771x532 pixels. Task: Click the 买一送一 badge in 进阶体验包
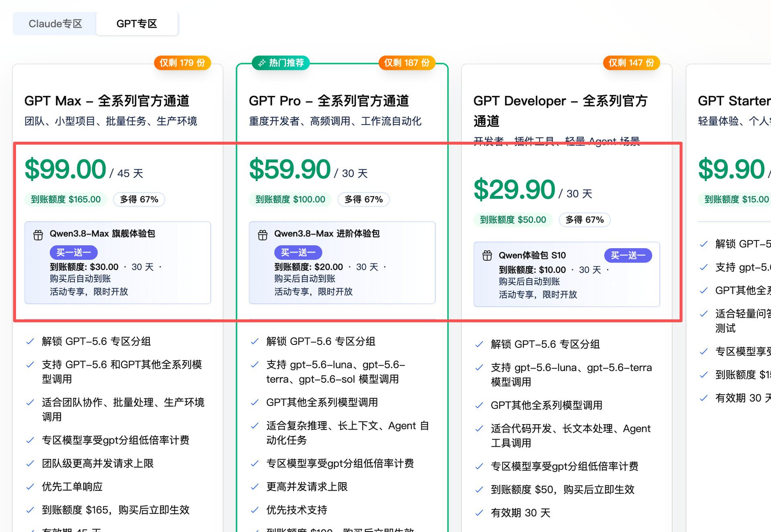click(x=298, y=253)
